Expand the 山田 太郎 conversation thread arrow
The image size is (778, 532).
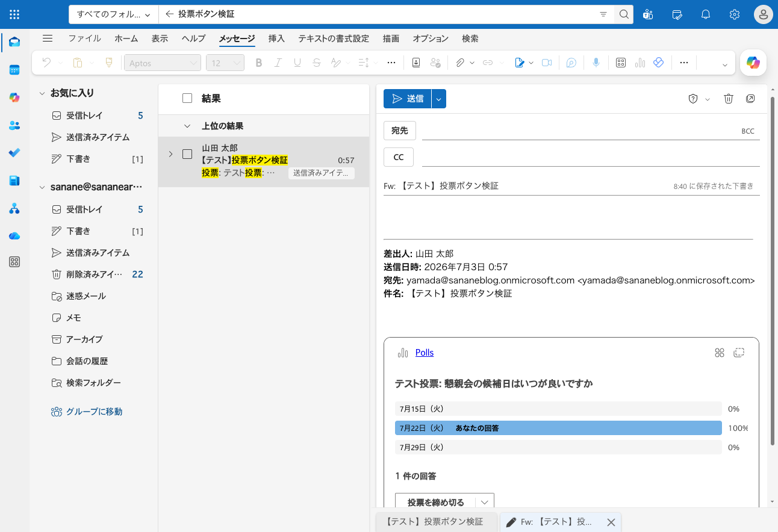point(170,154)
